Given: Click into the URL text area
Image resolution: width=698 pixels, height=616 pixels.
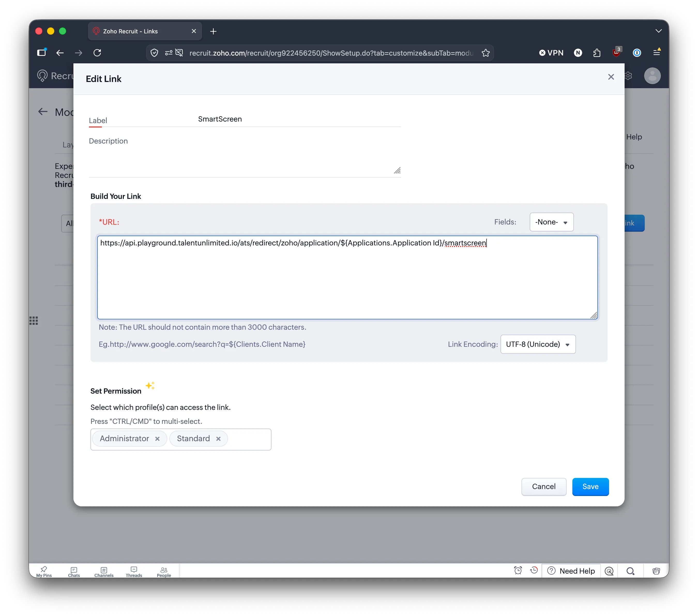Looking at the screenshot, I should 347,277.
